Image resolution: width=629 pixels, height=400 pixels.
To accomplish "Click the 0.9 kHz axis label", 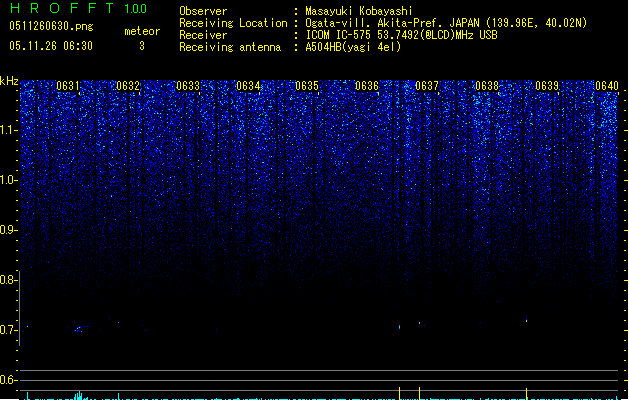I will click(x=8, y=230).
